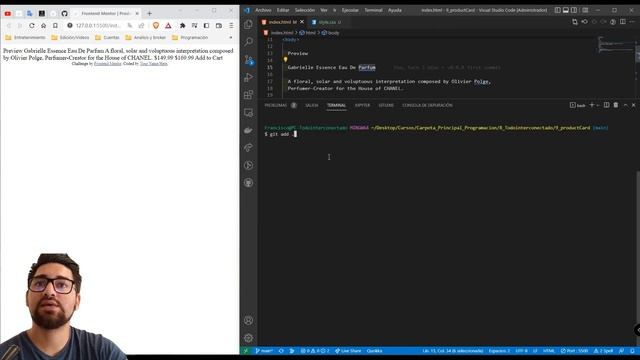Viewport: 640px width, 360px height.
Task: Go to the browser home page
Action: click(43, 25)
